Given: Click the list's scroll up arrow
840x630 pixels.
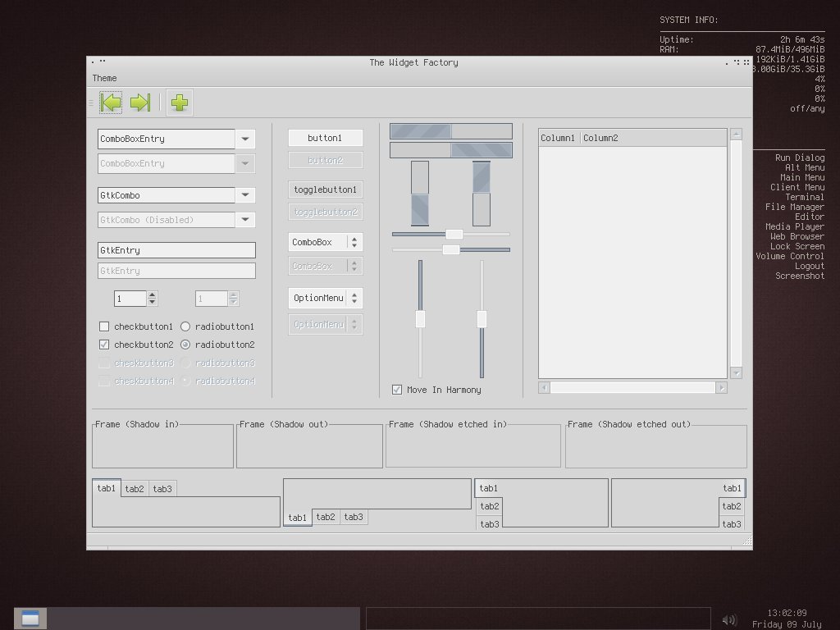Looking at the screenshot, I should click(x=736, y=134).
